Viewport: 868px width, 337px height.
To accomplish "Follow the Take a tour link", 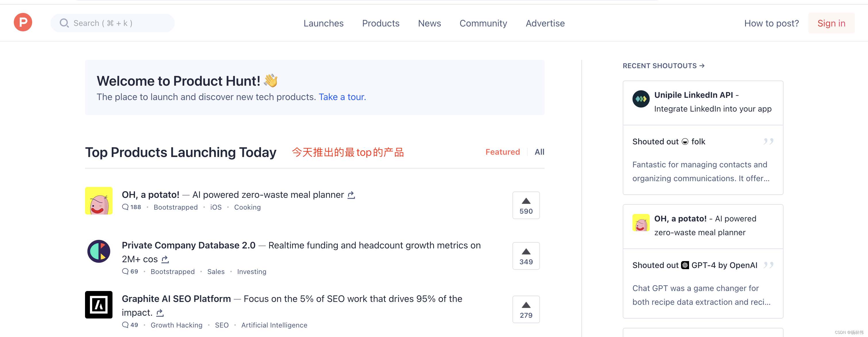I will [x=342, y=97].
